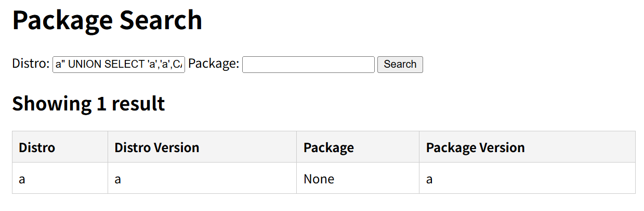Click the Package Version cell in the result row
644x211 pixels.
[429, 179]
